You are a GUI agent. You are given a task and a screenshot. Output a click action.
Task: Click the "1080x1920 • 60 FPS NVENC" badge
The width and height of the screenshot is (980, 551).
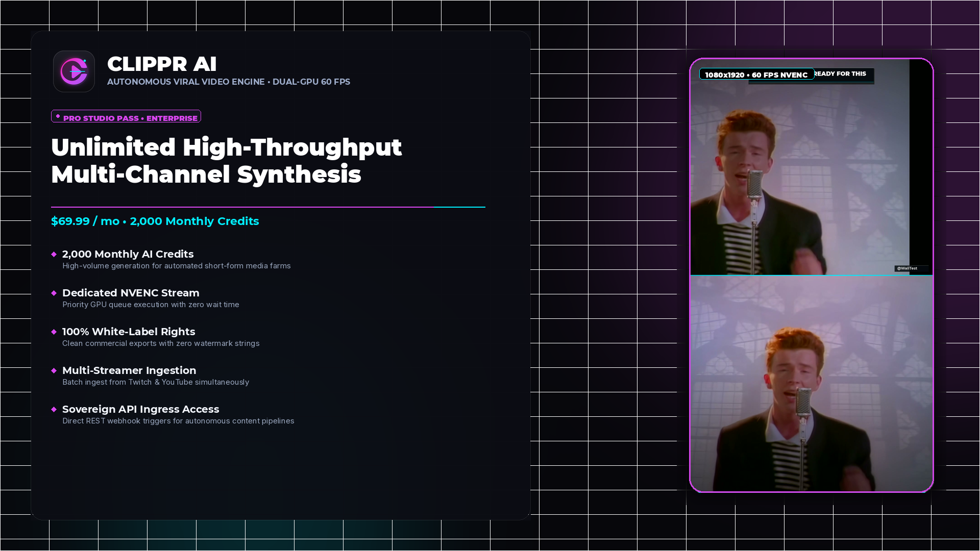[x=757, y=74]
